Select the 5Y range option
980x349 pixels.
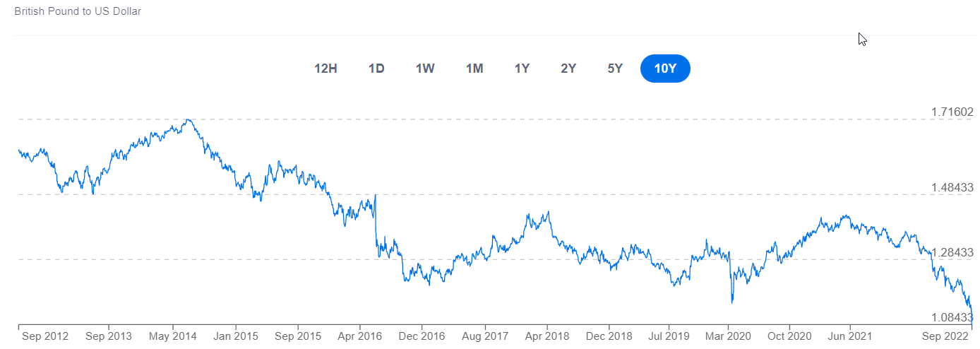pos(615,69)
